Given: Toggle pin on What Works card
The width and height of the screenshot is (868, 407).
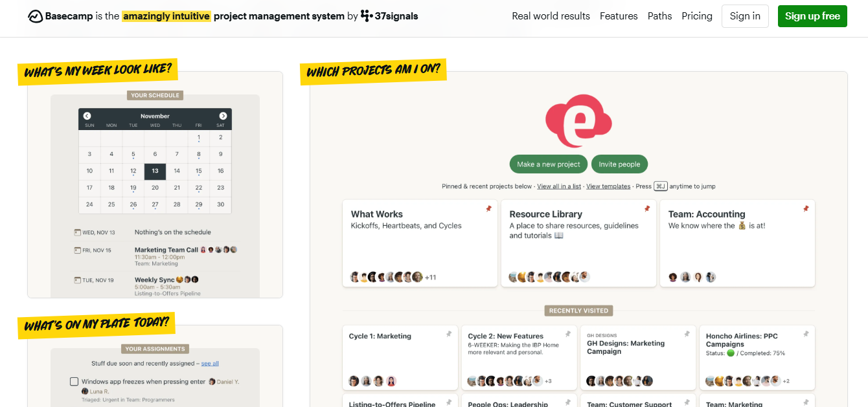Looking at the screenshot, I should point(488,209).
